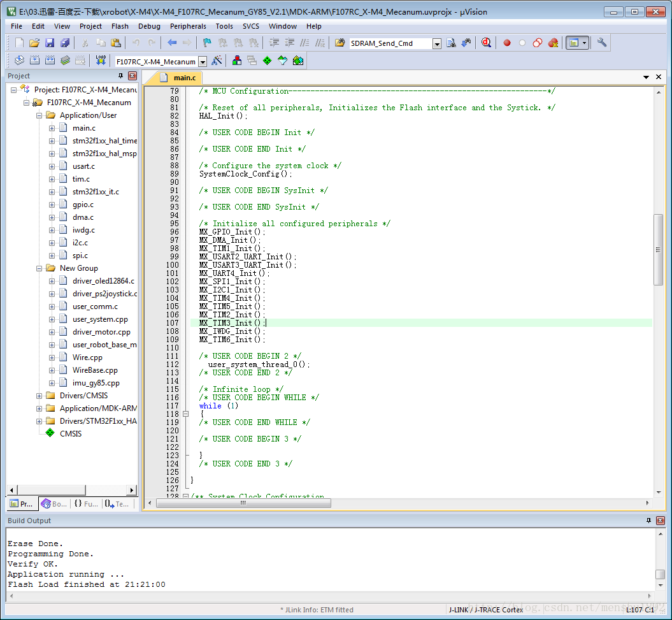Select driver_motor.cpp in the project tree
Screen dimensions: 672x620
point(101,332)
